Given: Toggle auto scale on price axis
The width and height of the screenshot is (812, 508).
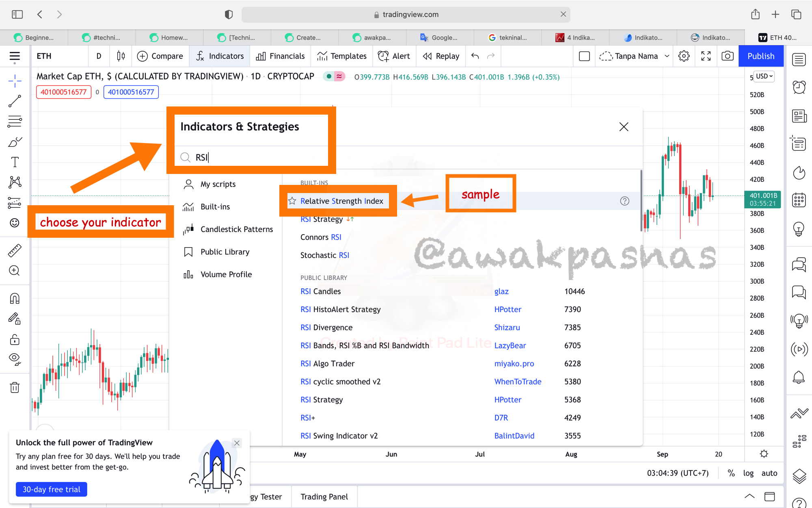Looking at the screenshot, I should coord(769,473).
